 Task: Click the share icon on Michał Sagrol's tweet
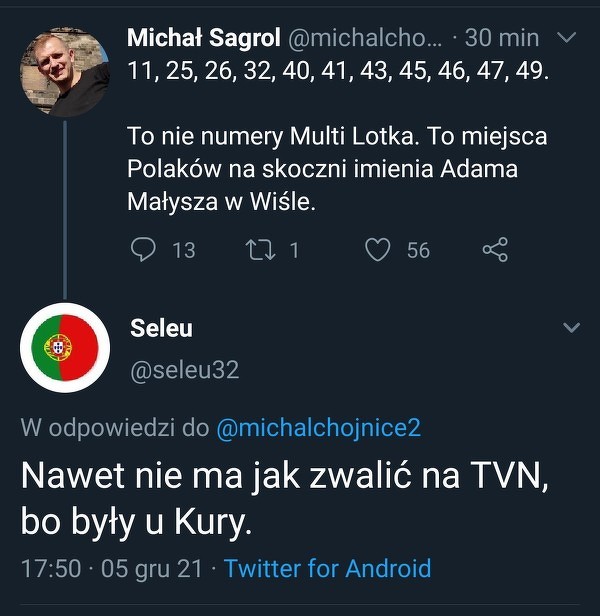[x=495, y=249]
